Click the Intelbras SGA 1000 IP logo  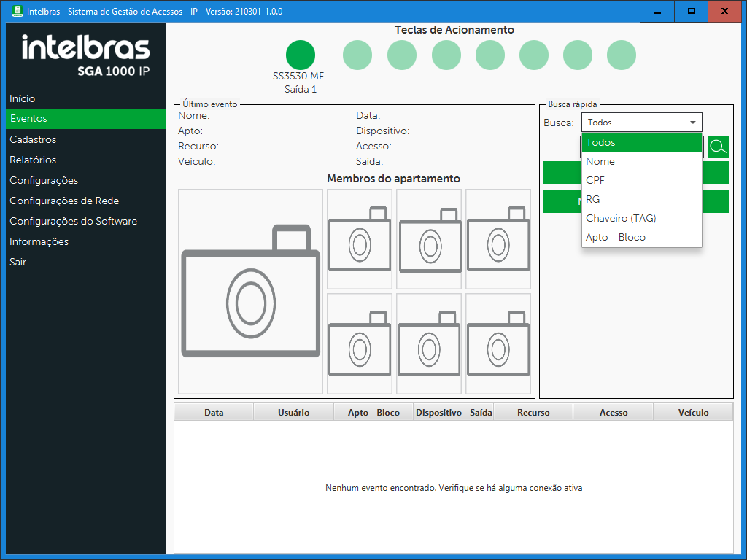[85, 55]
